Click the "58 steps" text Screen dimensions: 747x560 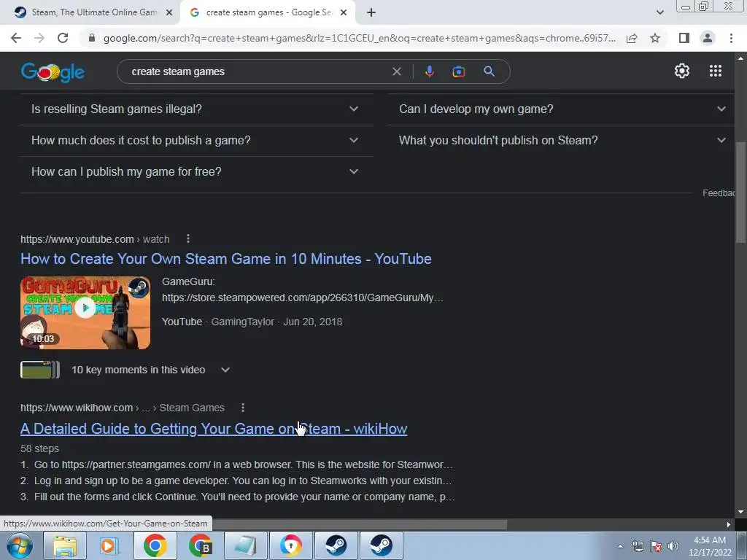click(x=39, y=448)
